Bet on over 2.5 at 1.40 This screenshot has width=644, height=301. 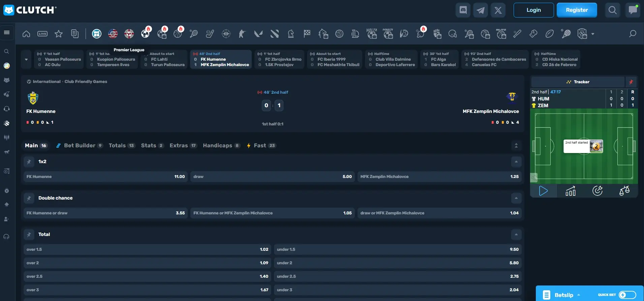pyautogui.click(x=148, y=276)
